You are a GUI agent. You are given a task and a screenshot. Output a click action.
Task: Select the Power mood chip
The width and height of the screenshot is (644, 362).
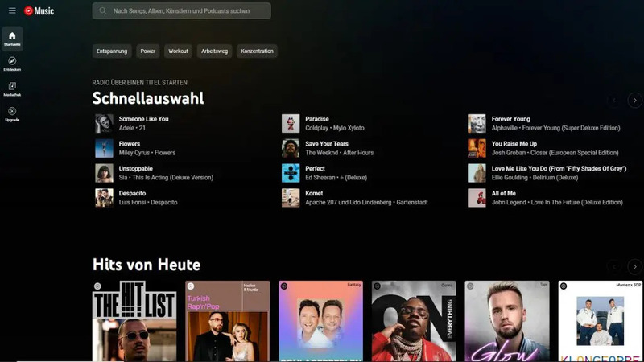(x=148, y=51)
